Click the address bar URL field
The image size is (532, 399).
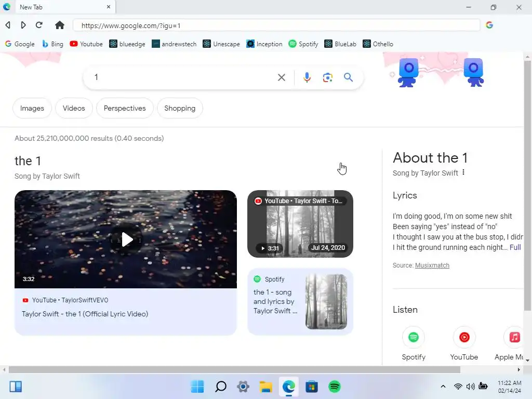pos(276,25)
